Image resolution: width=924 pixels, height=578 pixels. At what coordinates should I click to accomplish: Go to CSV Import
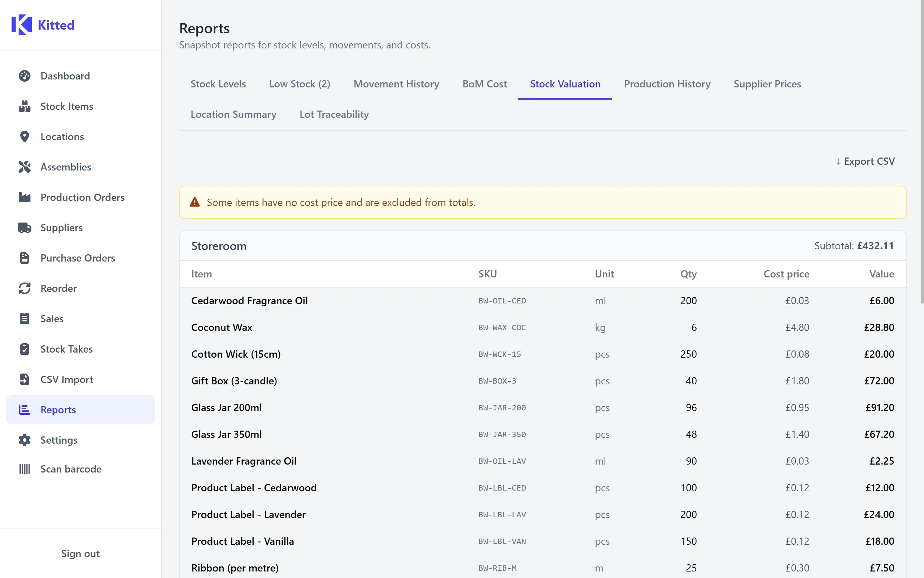point(80,379)
